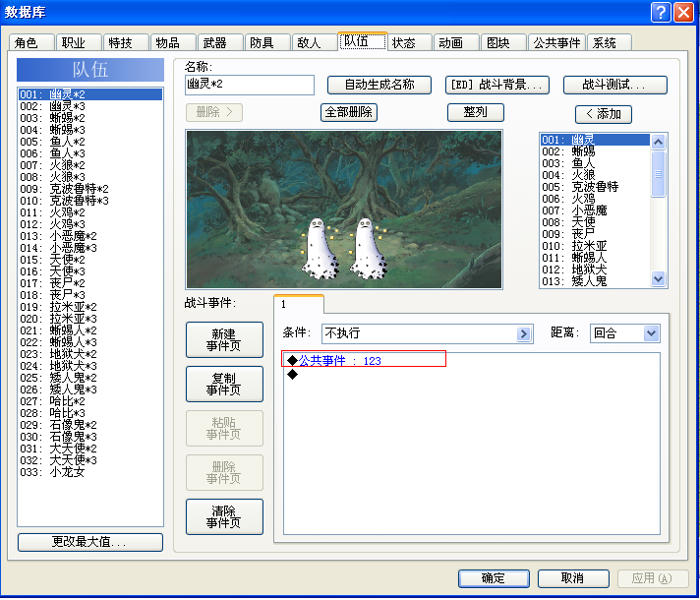Select enemy 010: 拉米亚 in enemy list
The height and width of the screenshot is (600, 700).
click(595, 246)
